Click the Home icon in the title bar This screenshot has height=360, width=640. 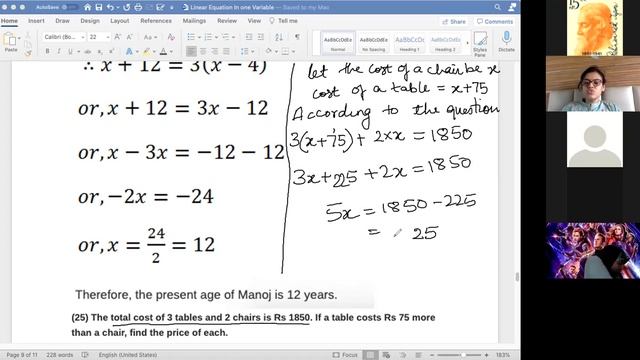coord(87,7)
